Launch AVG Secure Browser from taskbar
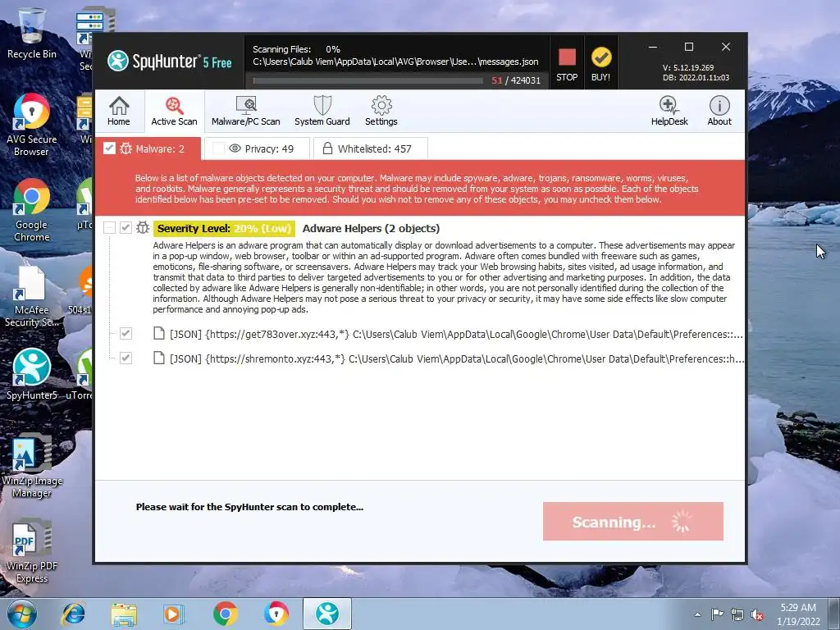 (276, 614)
